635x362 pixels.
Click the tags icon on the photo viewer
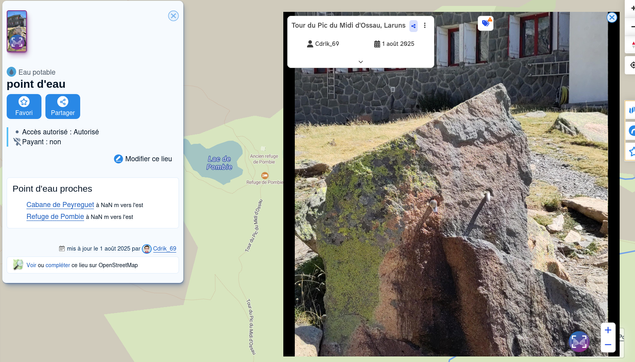(x=485, y=23)
